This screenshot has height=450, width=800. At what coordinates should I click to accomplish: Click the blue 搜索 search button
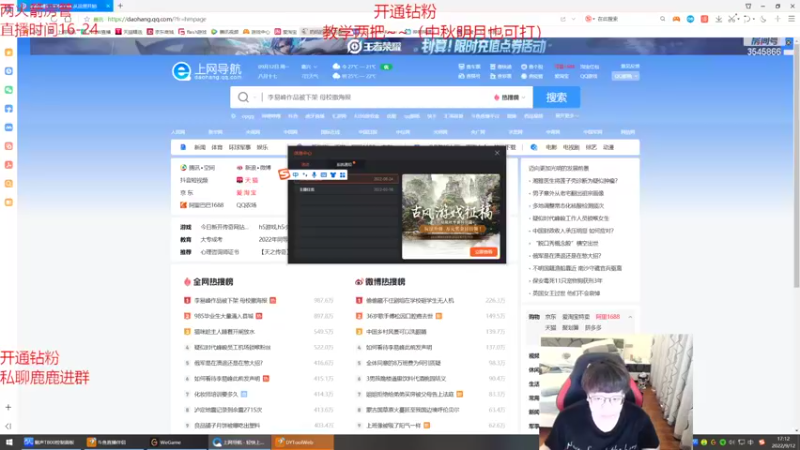(556, 97)
